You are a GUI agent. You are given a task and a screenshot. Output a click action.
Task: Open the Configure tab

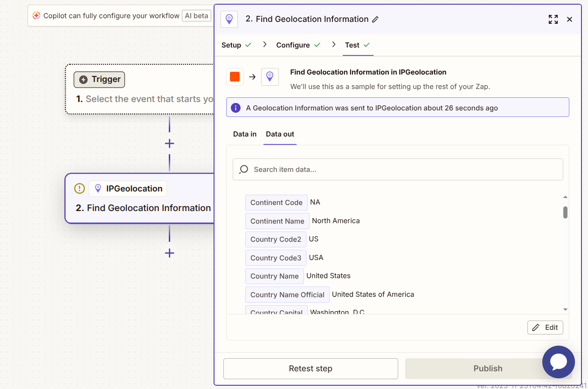(x=293, y=45)
